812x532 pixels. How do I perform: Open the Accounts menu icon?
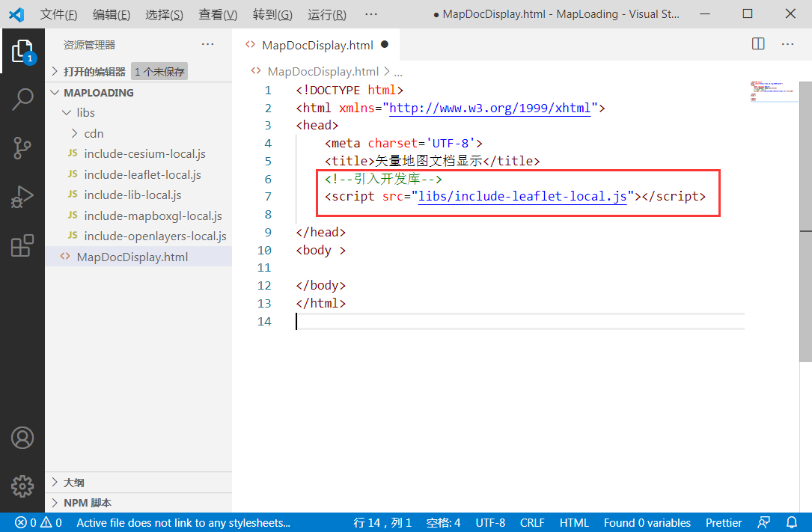point(22,438)
